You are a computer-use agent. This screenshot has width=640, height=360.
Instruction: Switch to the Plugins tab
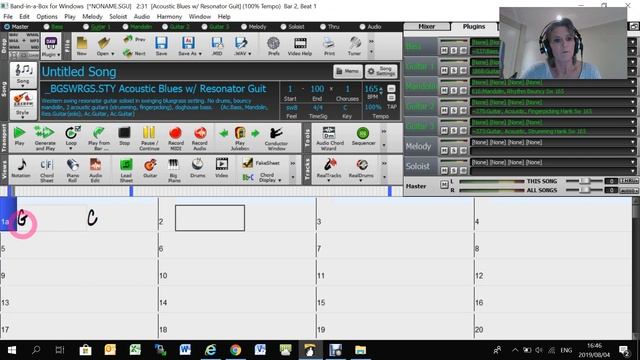click(474, 27)
